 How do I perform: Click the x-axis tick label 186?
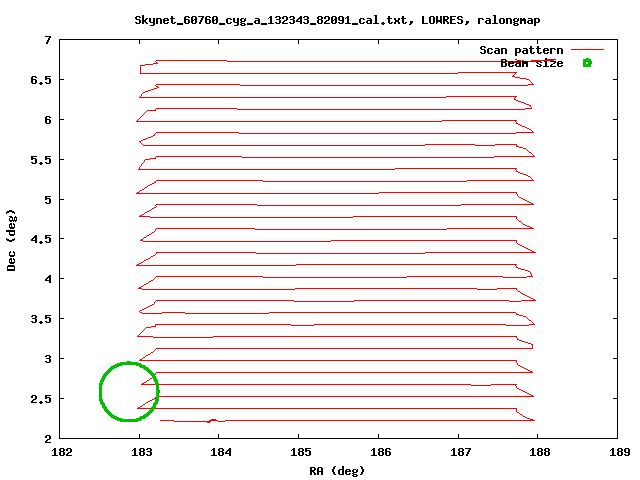click(380, 452)
